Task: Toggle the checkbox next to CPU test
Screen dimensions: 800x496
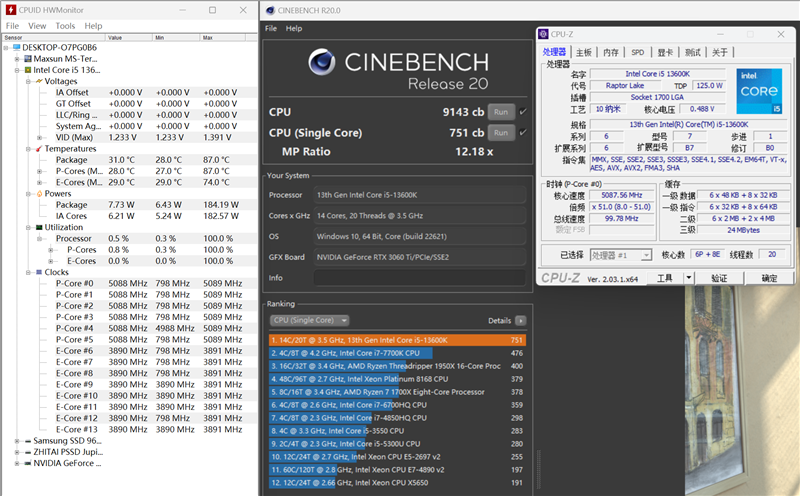Action: (x=523, y=111)
